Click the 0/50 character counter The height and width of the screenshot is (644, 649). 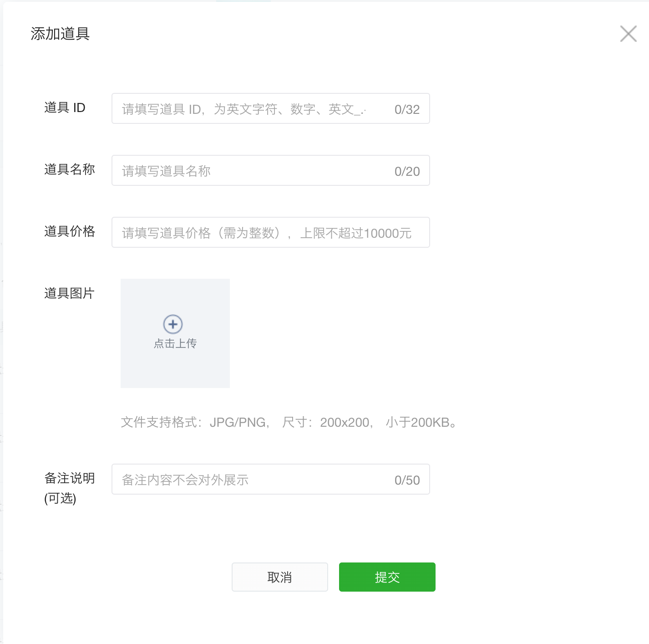[407, 480]
